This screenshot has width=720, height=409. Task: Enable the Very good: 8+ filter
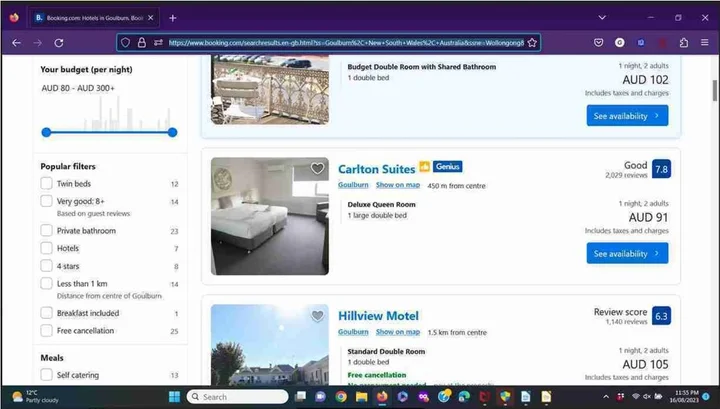click(x=46, y=201)
